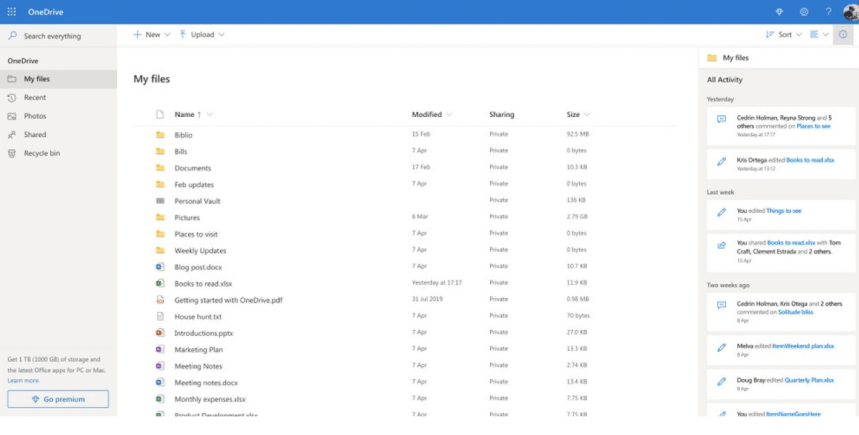Open Recycle bin in the sidebar

58,153
